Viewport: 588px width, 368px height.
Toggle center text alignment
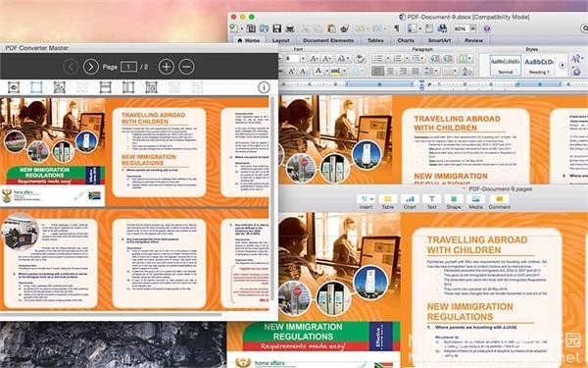(x=391, y=71)
